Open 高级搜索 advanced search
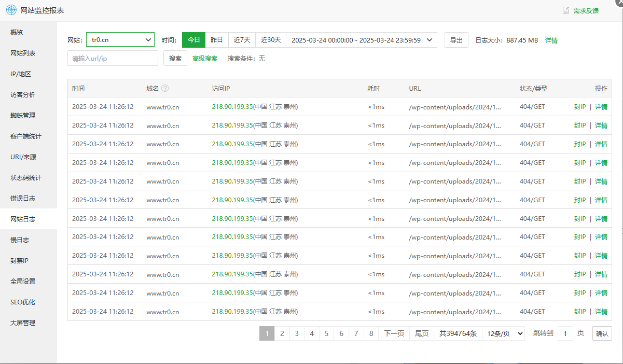Viewport: 623px width, 364px height. [x=205, y=59]
